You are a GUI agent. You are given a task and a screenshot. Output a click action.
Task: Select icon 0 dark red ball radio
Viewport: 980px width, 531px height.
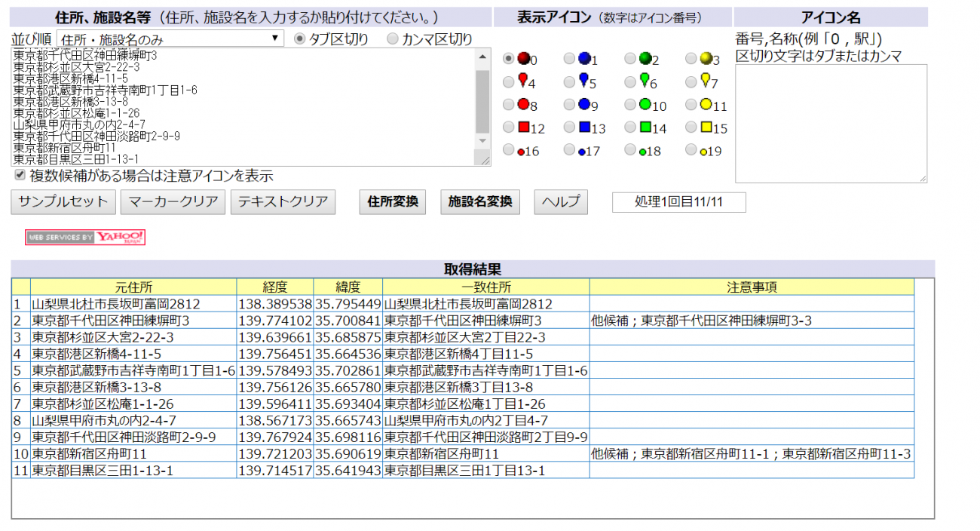point(509,59)
